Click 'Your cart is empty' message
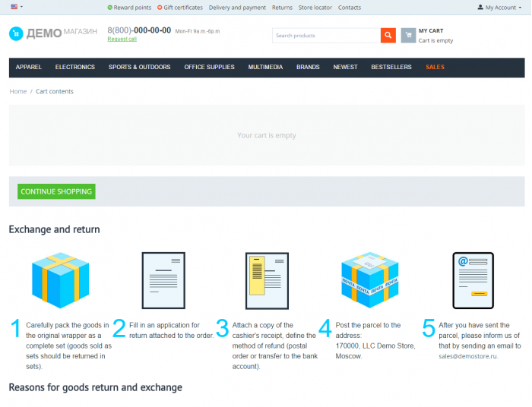The image size is (532, 407). click(266, 135)
